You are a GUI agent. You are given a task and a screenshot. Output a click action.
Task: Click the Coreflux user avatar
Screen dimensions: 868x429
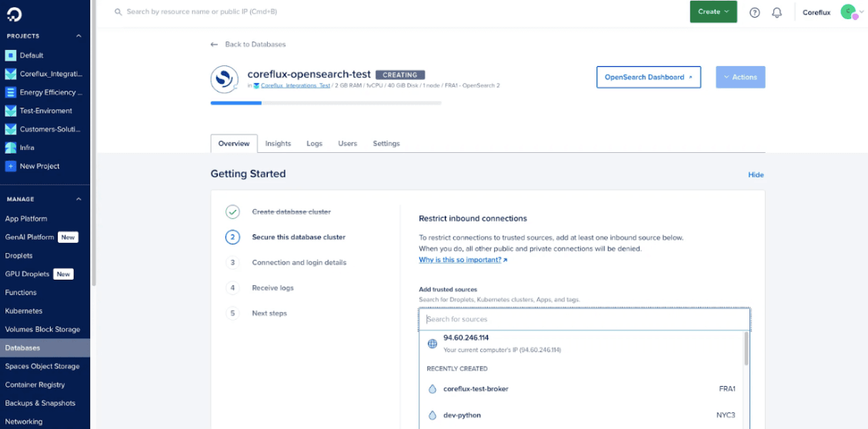pos(848,12)
